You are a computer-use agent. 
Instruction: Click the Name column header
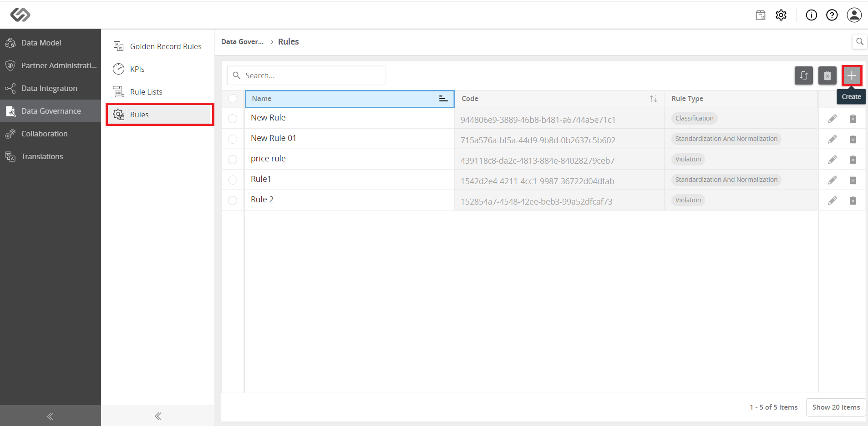350,99
